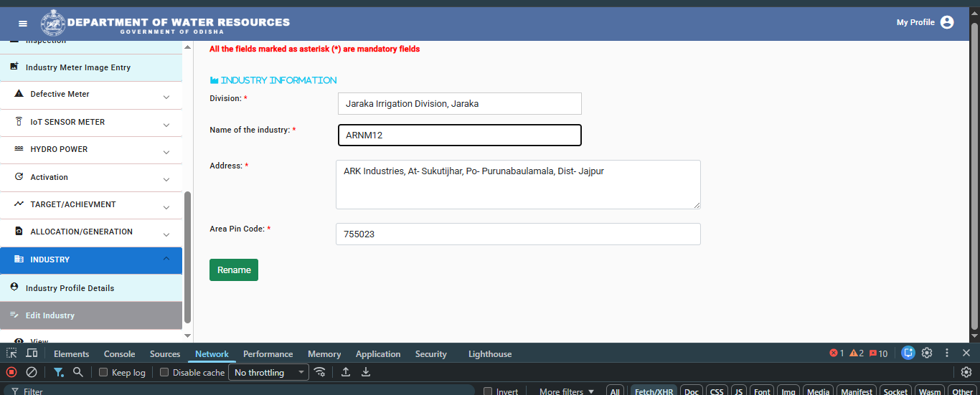Open the No throttling dropdown

268,372
